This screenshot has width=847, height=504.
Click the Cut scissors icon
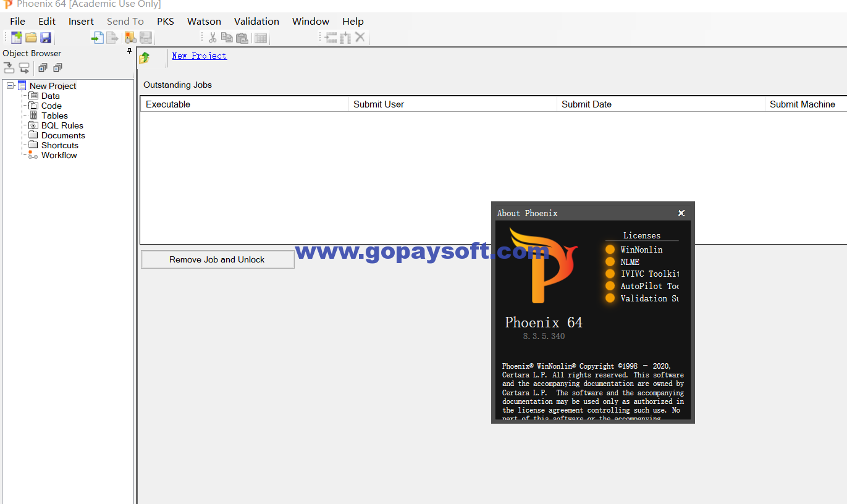click(x=213, y=38)
